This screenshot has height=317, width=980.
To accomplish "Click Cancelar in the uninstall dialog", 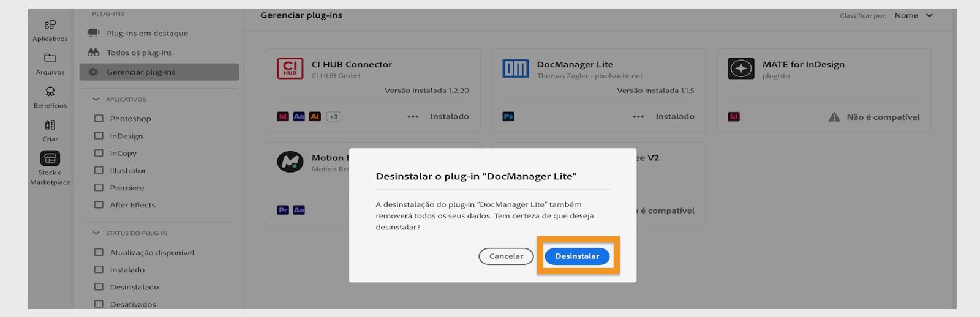I will pyautogui.click(x=506, y=256).
